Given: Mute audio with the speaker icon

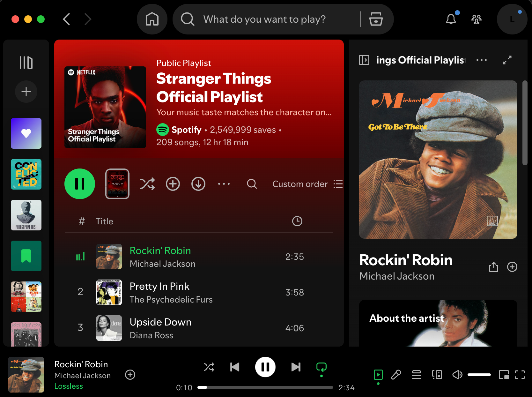Looking at the screenshot, I should point(457,375).
